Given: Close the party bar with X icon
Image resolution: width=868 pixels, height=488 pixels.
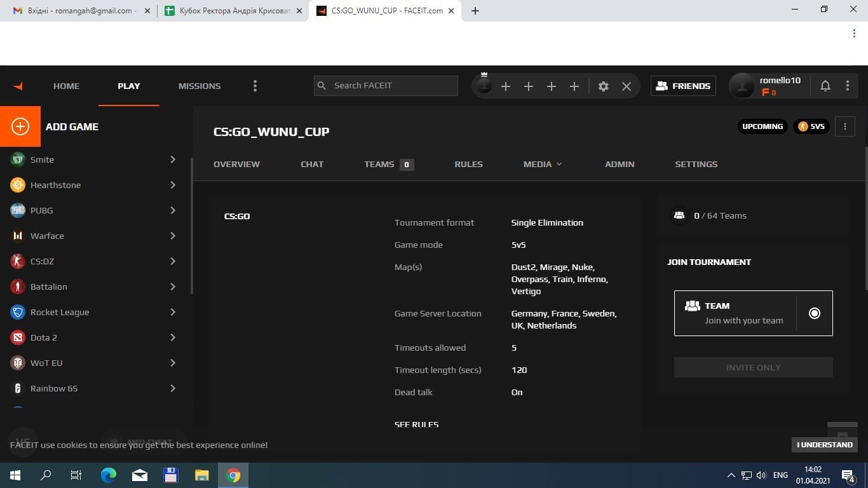Looking at the screenshot, I should (627, 86).
